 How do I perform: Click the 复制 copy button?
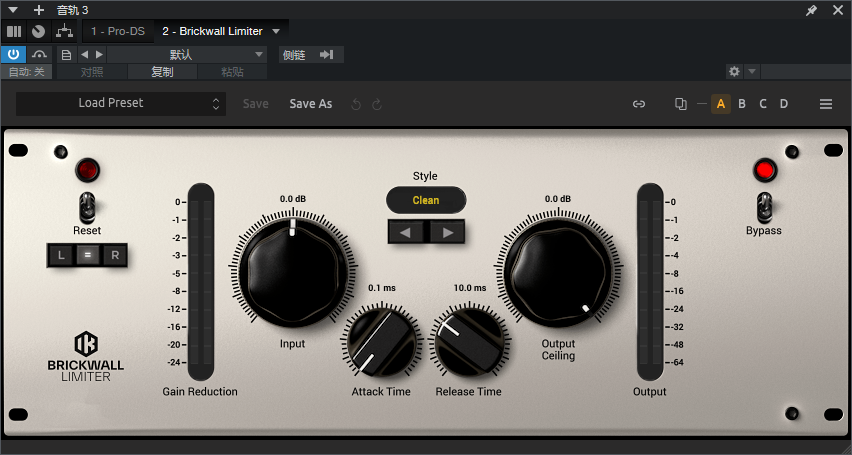(162, 72)
